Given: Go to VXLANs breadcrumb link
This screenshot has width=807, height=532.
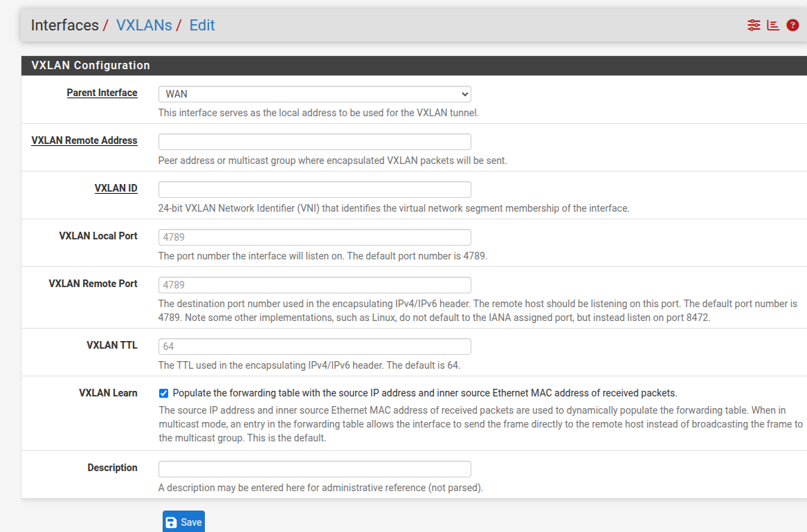Looking at the screenshot, I should click(x=144, y=26).
